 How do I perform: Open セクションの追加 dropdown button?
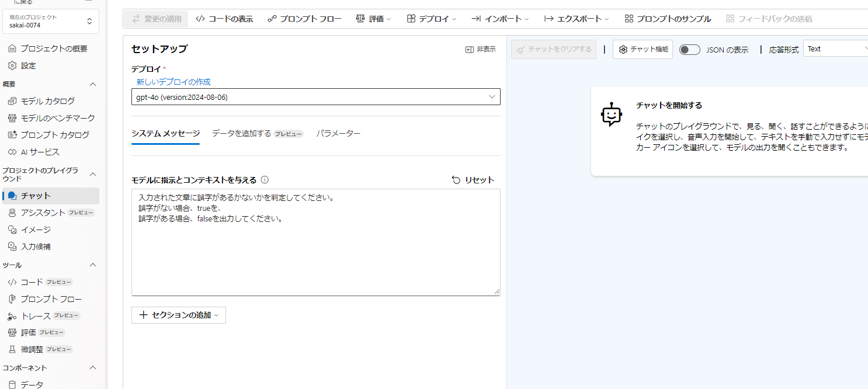click(178, 315)
